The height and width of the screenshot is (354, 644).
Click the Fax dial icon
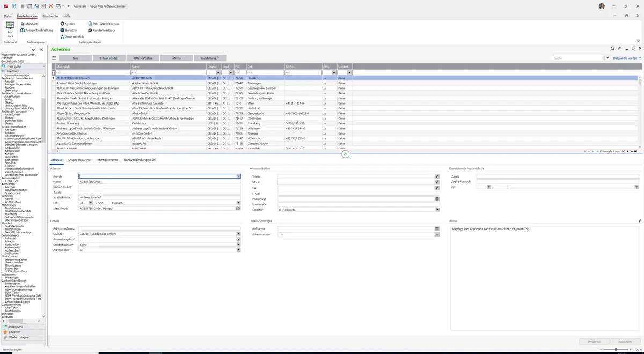(x=437, y=187)
